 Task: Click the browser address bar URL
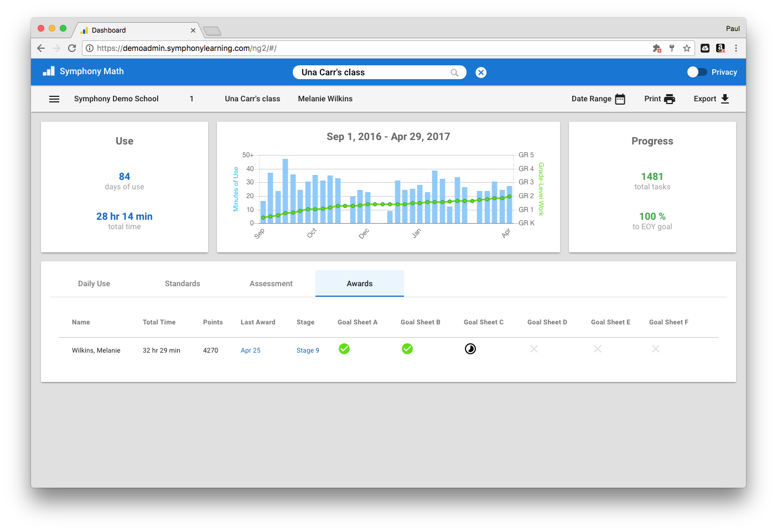click(x=187, y=48)
